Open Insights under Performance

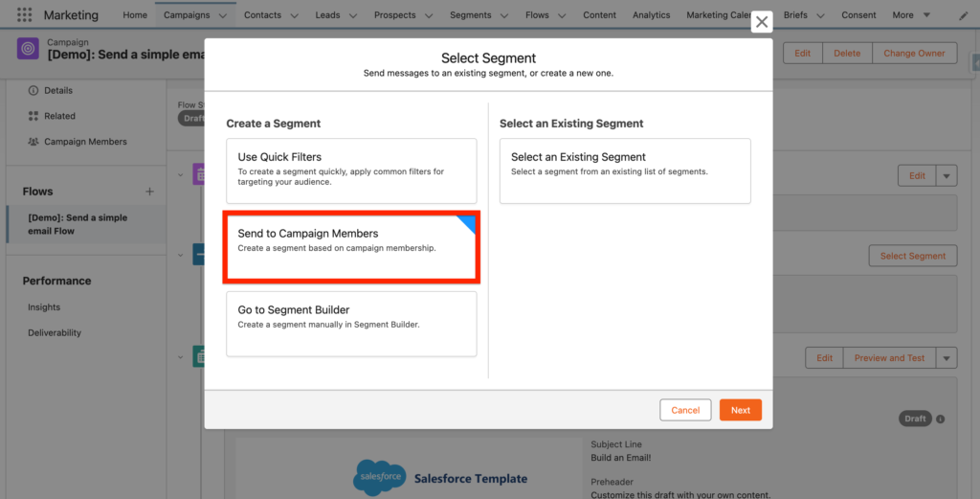point(44,307)
